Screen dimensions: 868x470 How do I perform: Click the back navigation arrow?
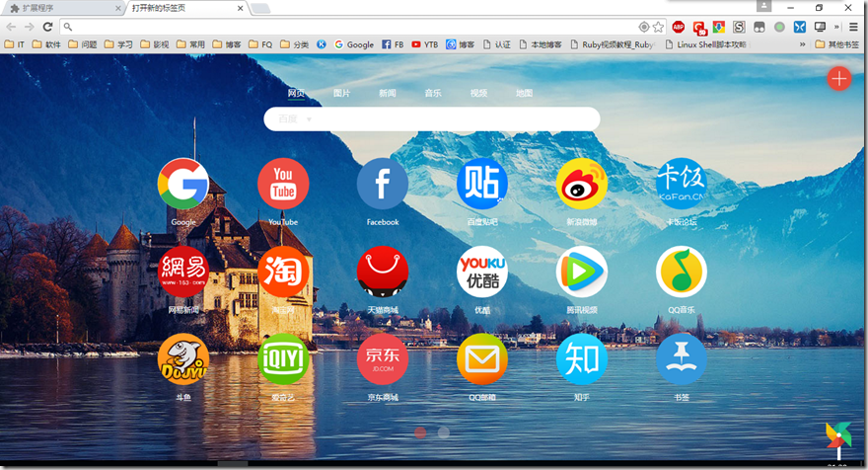click(x=11, y=27)
